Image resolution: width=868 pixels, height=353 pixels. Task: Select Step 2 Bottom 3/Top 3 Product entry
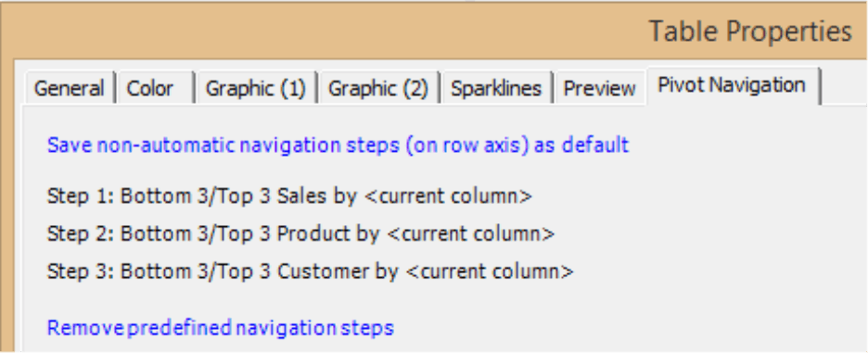[300, 234]
